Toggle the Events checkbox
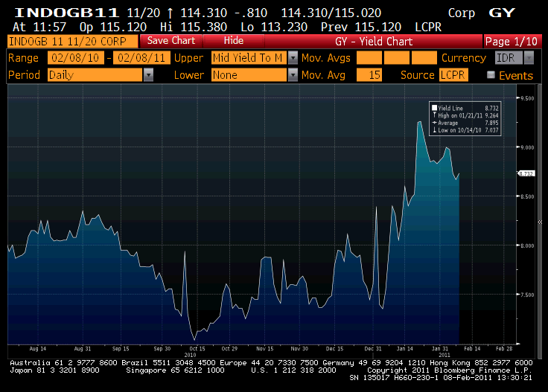The width and height of the screenshot is (548, 392). [491, 74]
